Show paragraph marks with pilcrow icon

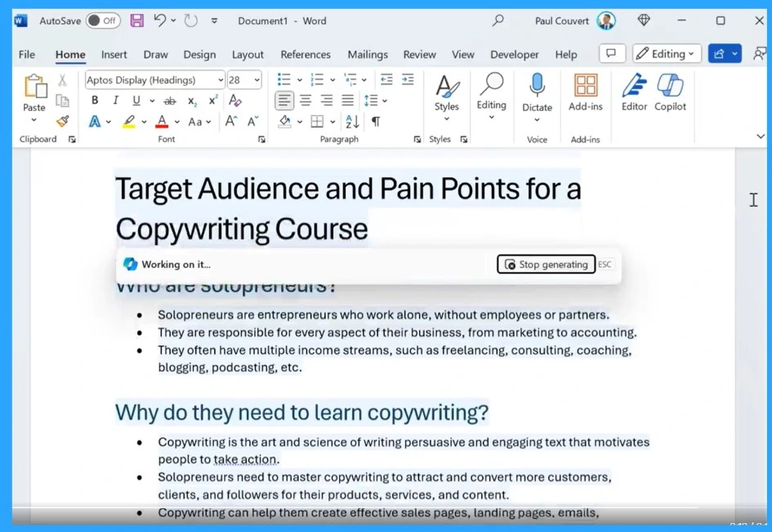pyautogui.click(x=376, y=122)
